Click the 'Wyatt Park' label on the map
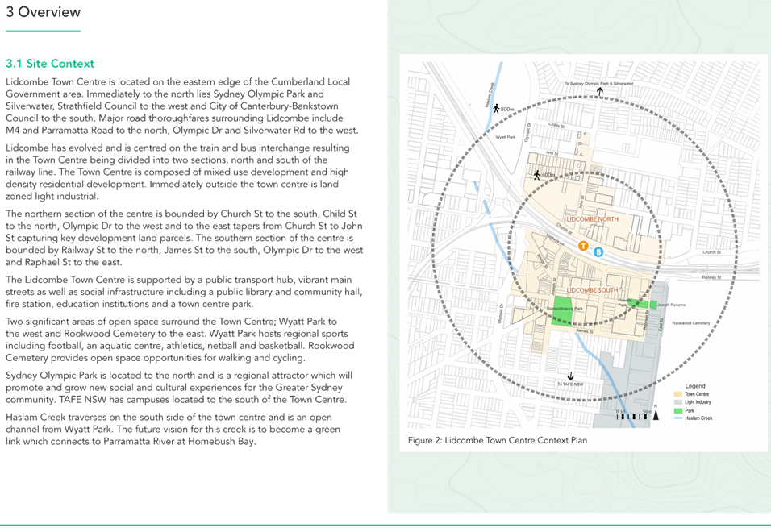The width and height of the screenshot is (771, 532). pos(506,137)
